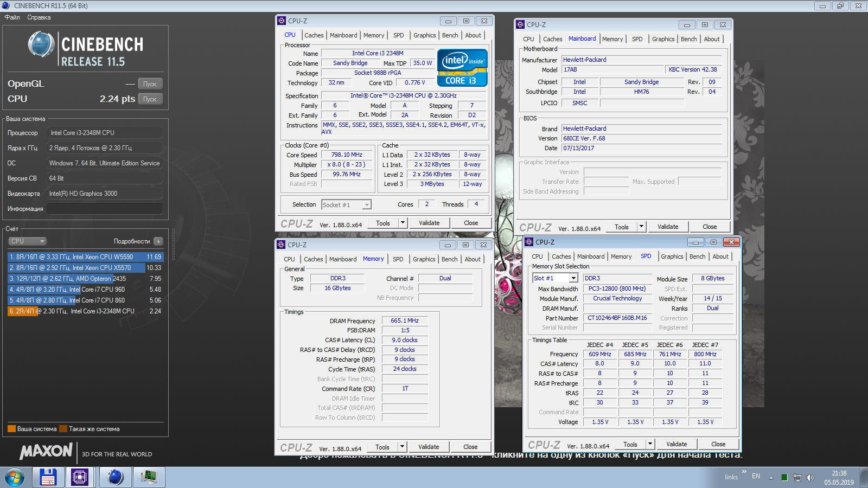Open Tools arrow in the SPD window
868x488 pixels.
tap(650, 444)
